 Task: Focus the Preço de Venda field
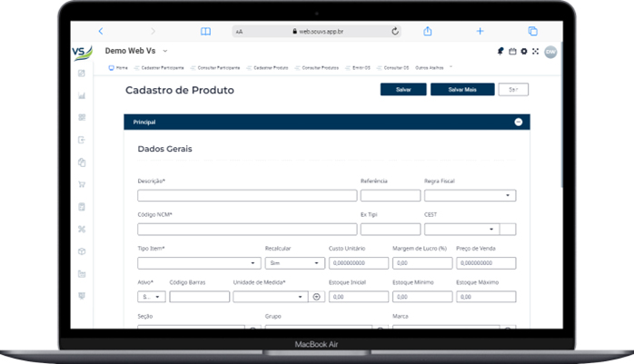click(486, 263)
